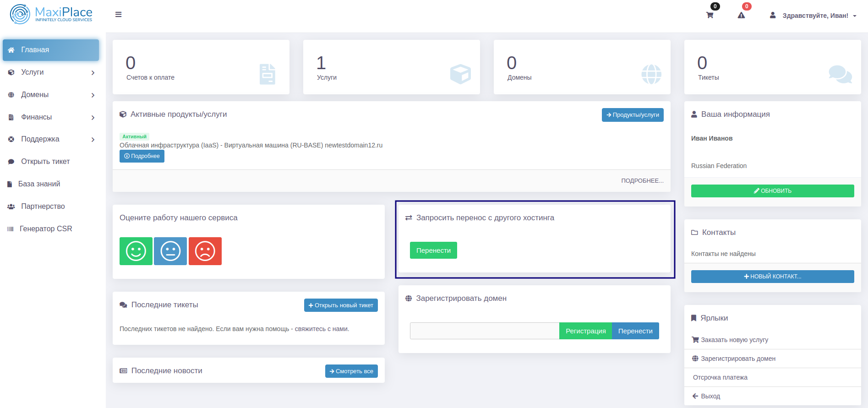
Task: Click the Последние тикеты chat icon
Action: click(123, 305)
